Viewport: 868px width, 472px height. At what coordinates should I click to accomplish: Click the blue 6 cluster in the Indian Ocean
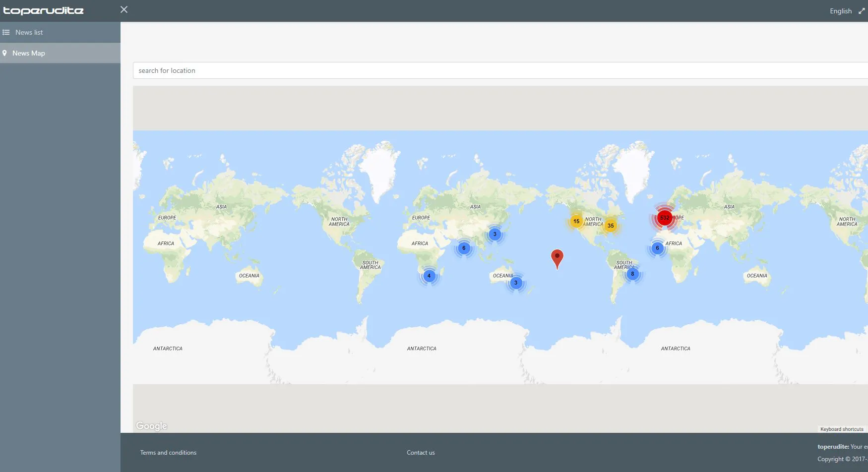464,248
